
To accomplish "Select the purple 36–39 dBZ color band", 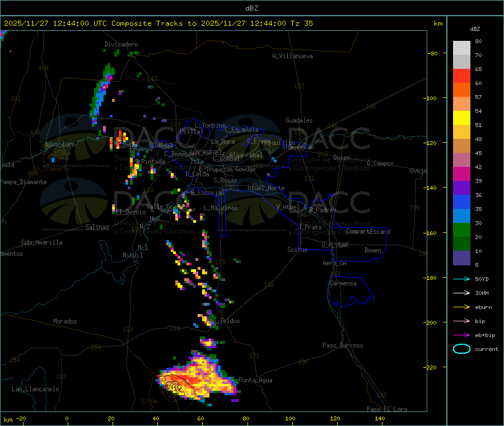I will [x=461, y=188].
